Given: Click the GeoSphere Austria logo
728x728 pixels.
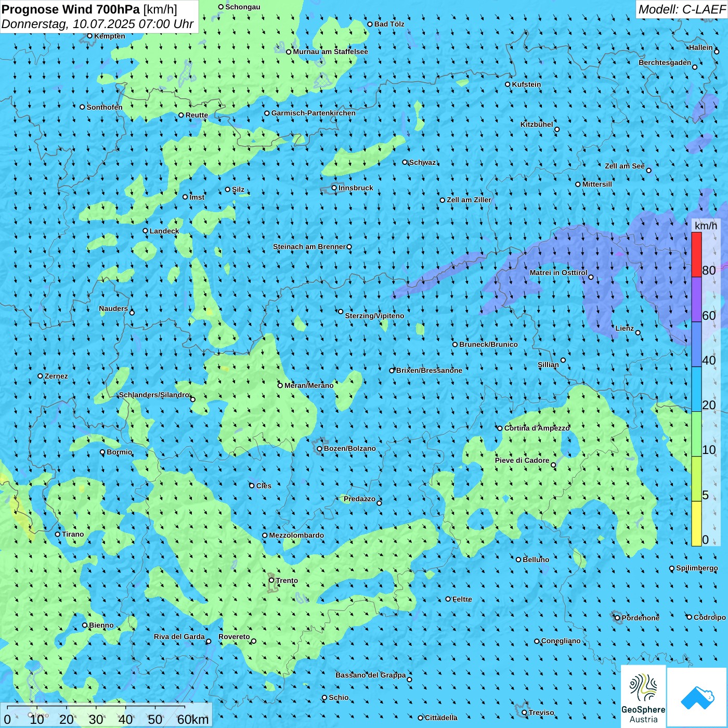Looking at the screenshot, I should [643, 696].
